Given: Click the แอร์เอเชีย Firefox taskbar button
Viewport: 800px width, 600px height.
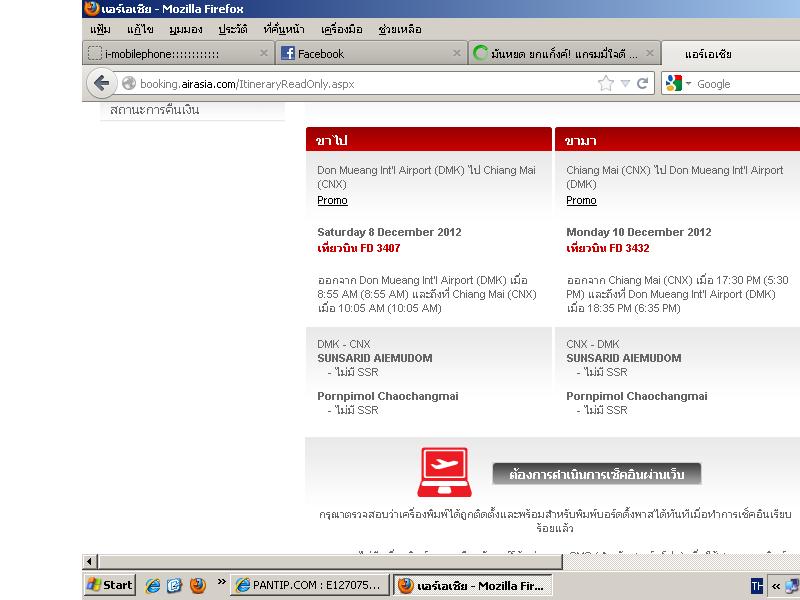Looking at the screenshot, I should point(472,585).
